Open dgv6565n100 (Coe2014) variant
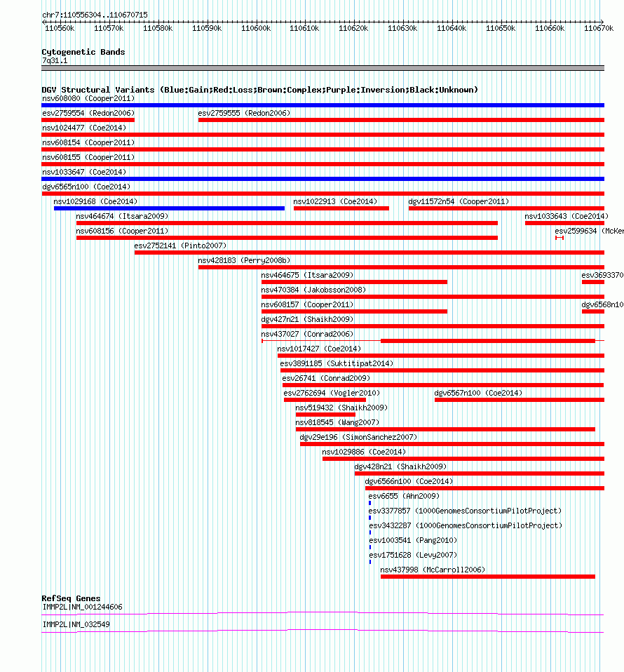The height and width of the screenshot is (672, 624). (86, 187)
